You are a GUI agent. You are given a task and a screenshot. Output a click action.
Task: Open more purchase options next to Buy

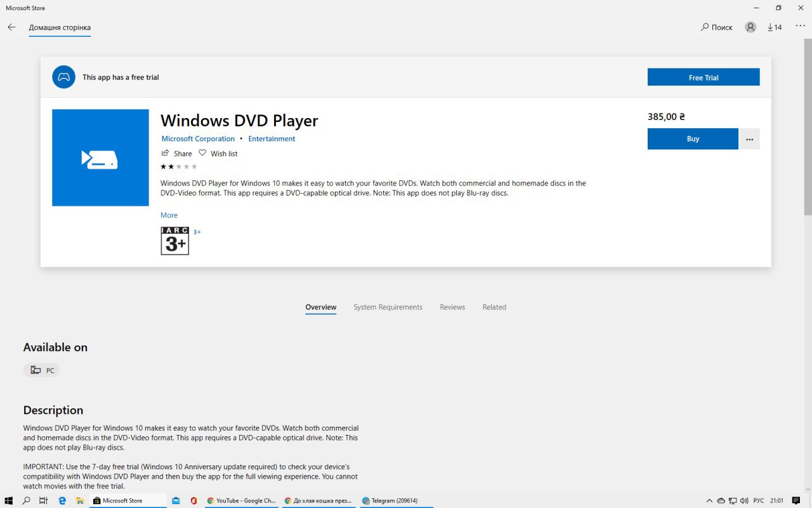(749, 138)
